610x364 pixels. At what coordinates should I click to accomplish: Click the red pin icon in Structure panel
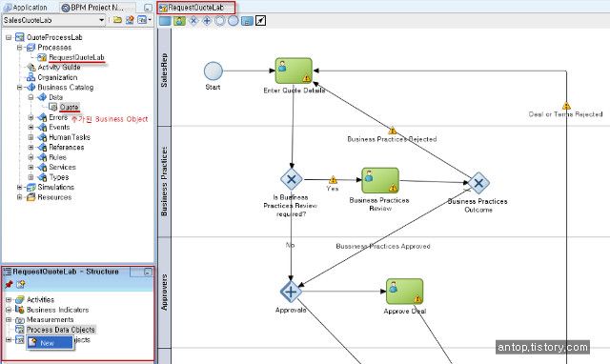tap(9, 285)
